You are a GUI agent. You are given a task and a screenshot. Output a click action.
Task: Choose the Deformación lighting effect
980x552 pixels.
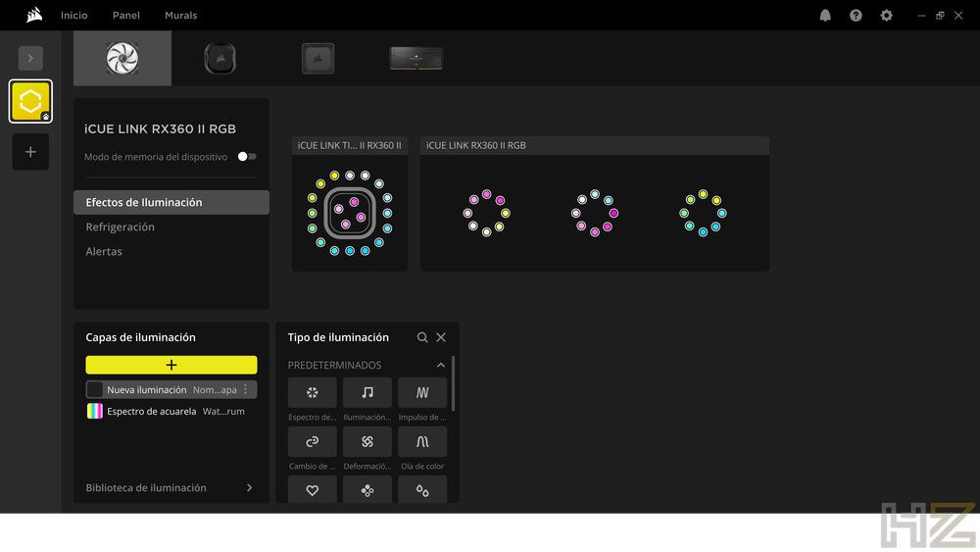(367, 442)
